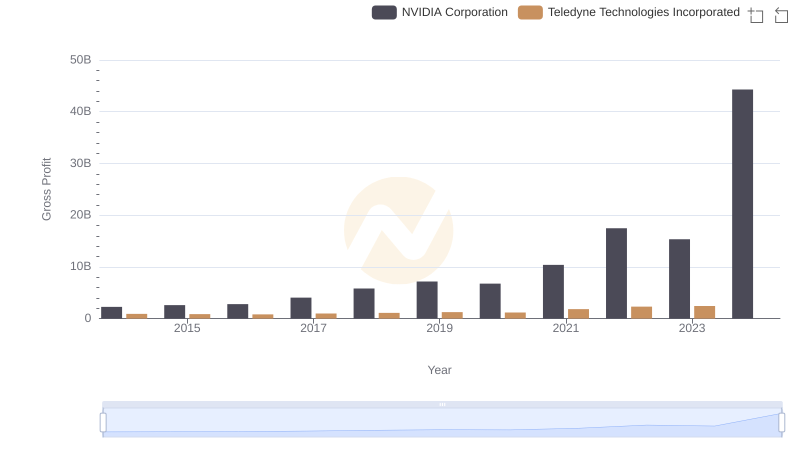Click the 2017 x-axis label
This screenshot has width=800, height=461.
click(x=313, y=328)
